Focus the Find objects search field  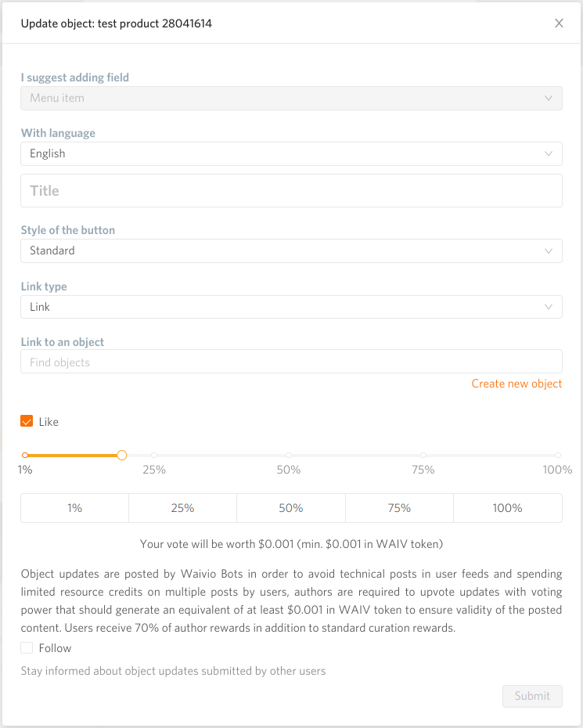coord(291,362)
